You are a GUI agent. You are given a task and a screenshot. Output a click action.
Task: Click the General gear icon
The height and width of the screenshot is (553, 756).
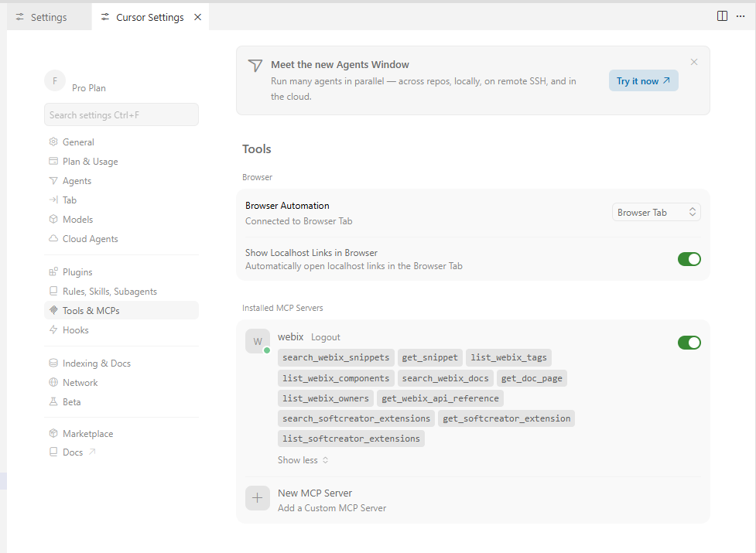pyautogui.click(x=53, y=142)
